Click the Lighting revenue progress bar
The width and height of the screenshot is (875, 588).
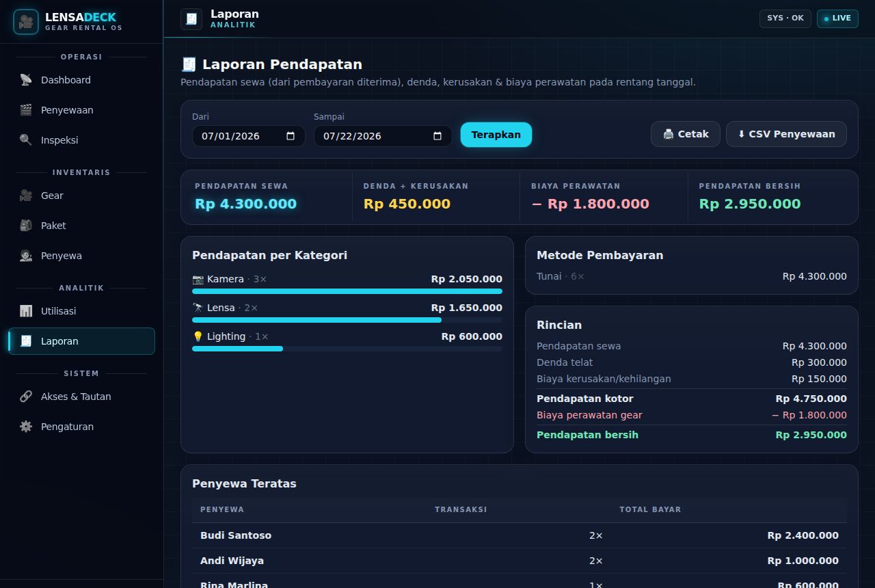pos(347,349)
